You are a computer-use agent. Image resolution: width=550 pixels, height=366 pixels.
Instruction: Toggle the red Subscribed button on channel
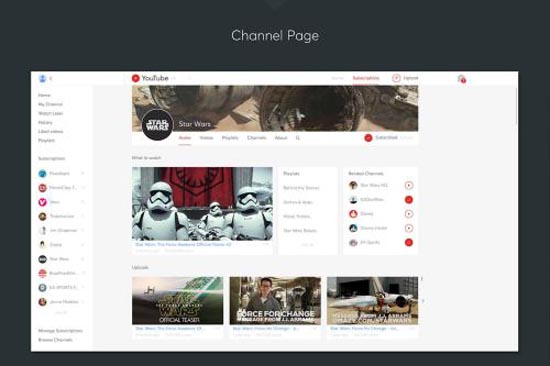point(368,138)
